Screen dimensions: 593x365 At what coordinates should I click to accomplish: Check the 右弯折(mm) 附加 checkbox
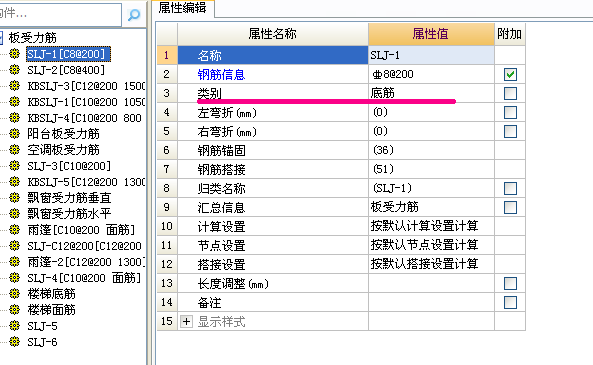(510, 131)
